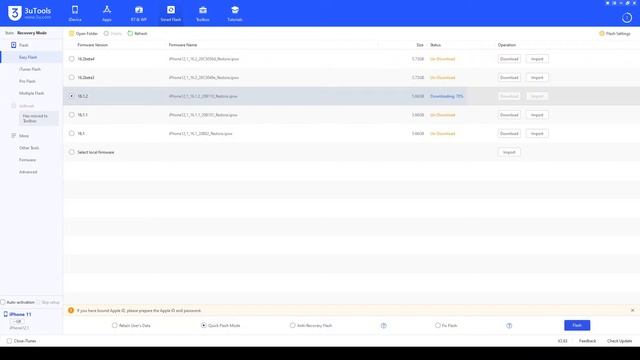Open Multiple Flash in sidebar

31,93
